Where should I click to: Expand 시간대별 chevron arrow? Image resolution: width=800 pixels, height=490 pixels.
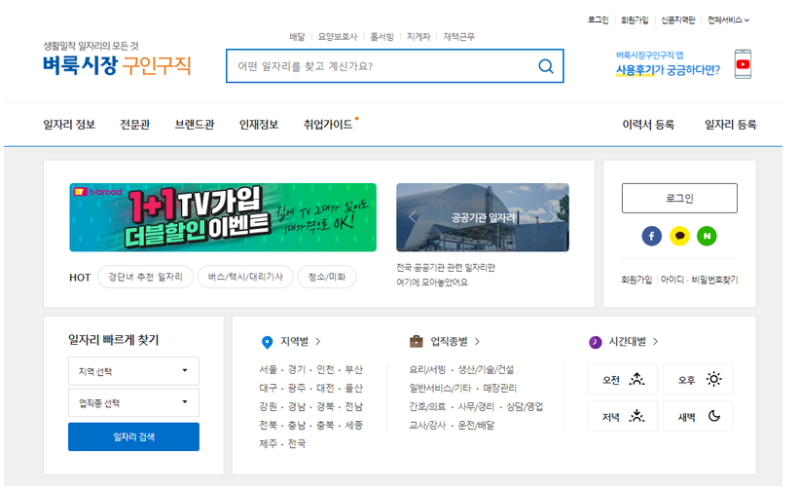click(x=656, y=341)
